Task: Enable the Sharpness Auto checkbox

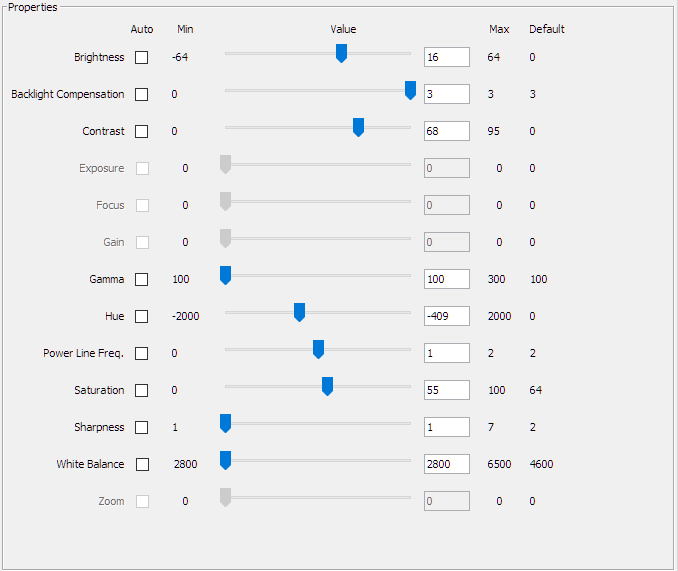Action: click(x=141, y=427)
